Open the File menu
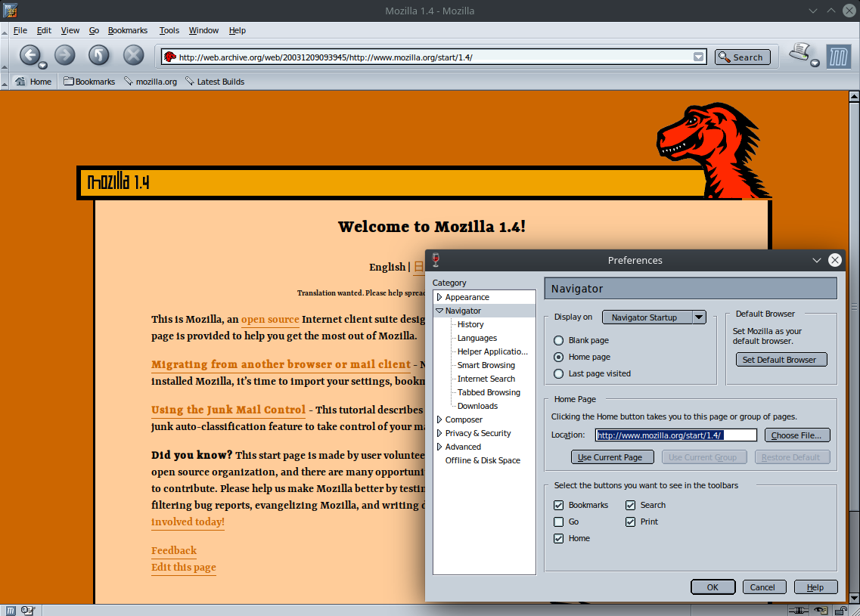 click(x=20, y=31)
